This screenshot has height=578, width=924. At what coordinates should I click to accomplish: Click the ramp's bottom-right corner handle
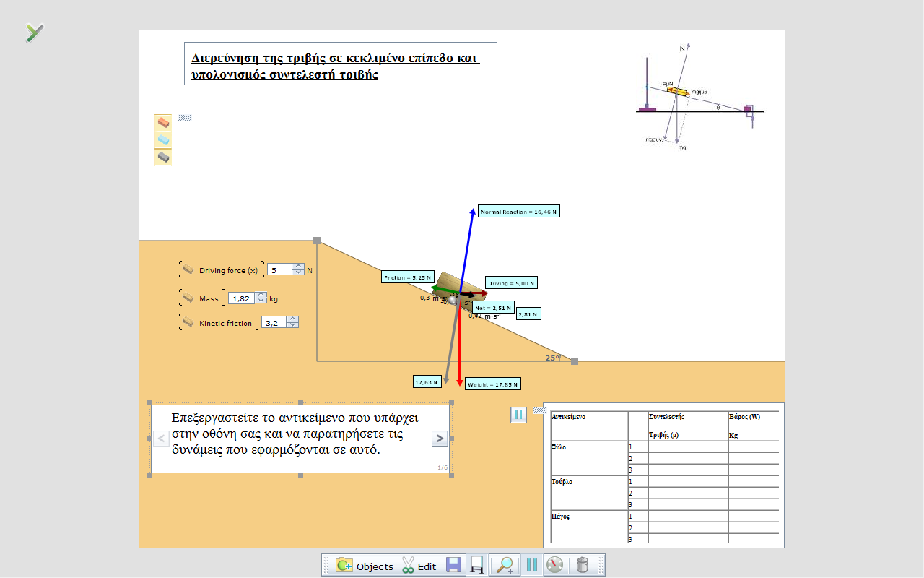575,361
